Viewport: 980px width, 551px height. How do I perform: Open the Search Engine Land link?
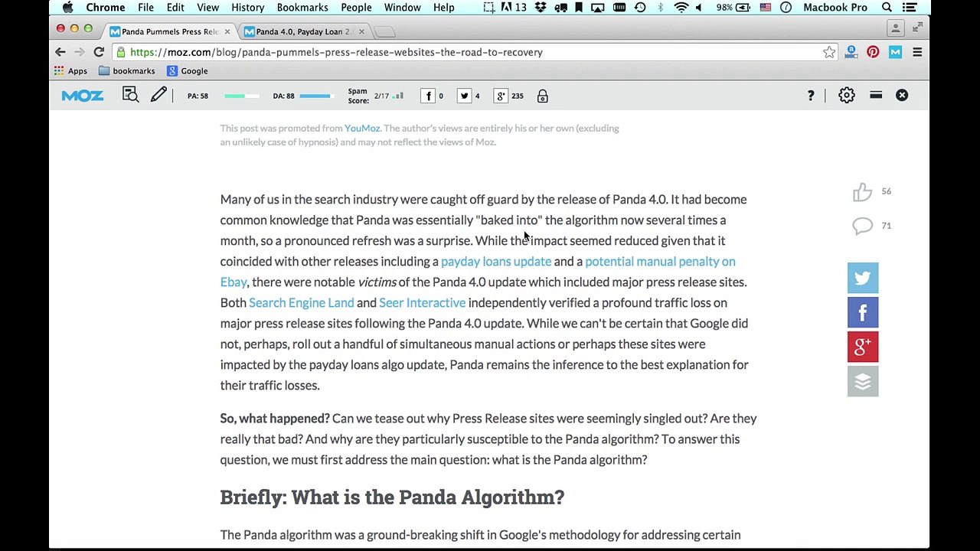point(301,302)
